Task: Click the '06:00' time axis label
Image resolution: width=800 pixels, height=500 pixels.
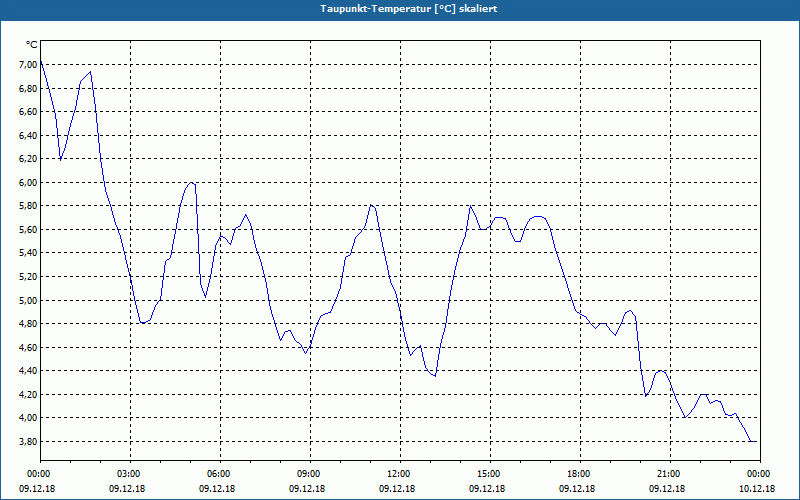Action: (x=220, y=474)
